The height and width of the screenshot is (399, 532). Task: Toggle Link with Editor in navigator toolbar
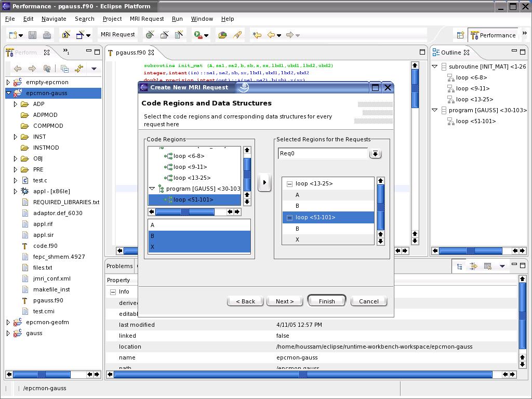pos(79,69)
